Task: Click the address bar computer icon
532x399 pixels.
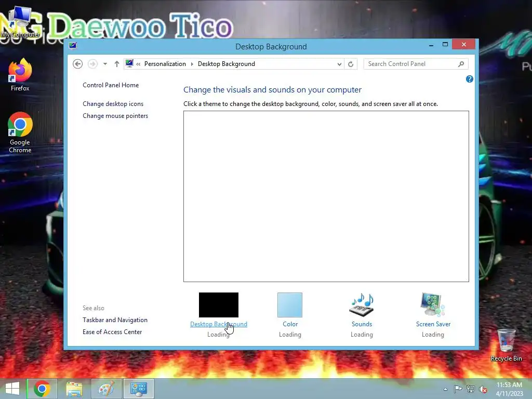Action: click(129, 63)
